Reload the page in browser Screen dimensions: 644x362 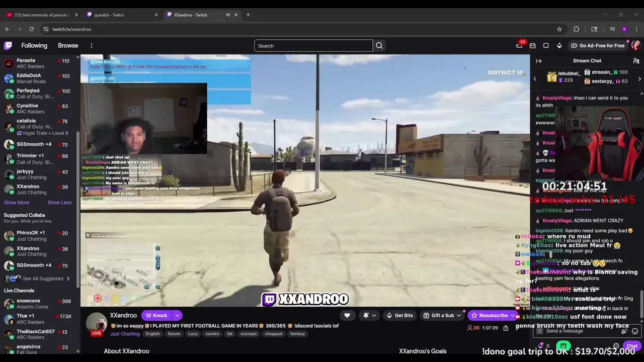click(31, 29)
